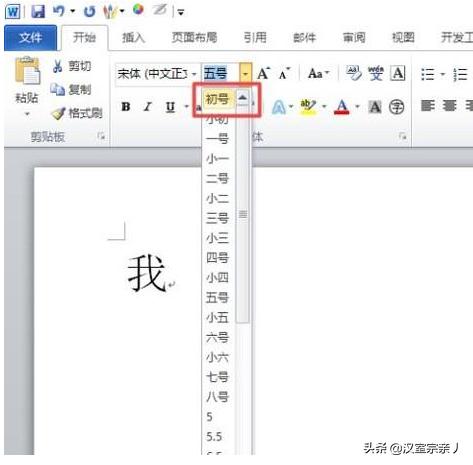Click the Clear Formatting eraser icon

[x=353, y=73]
